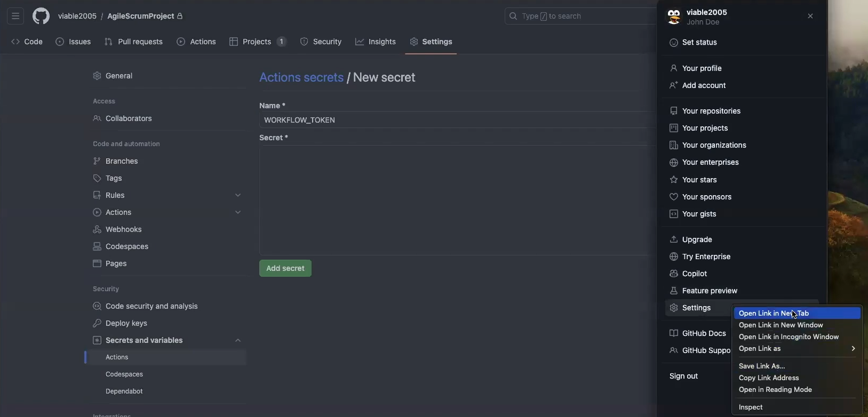The image size is (868, 417).
Task: Click the Set status smiley icon
Action: (674, 43)
